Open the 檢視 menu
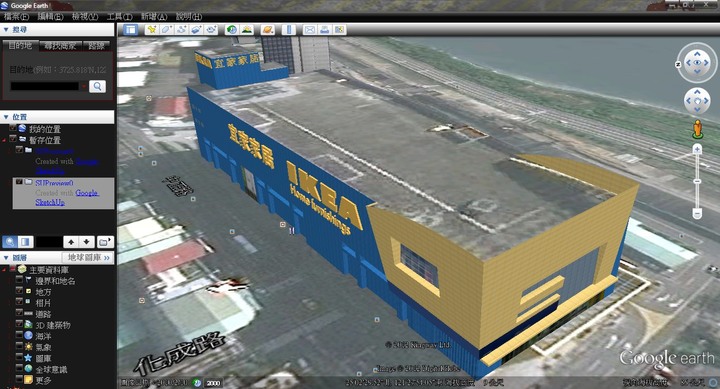 (x=85, y=17)
